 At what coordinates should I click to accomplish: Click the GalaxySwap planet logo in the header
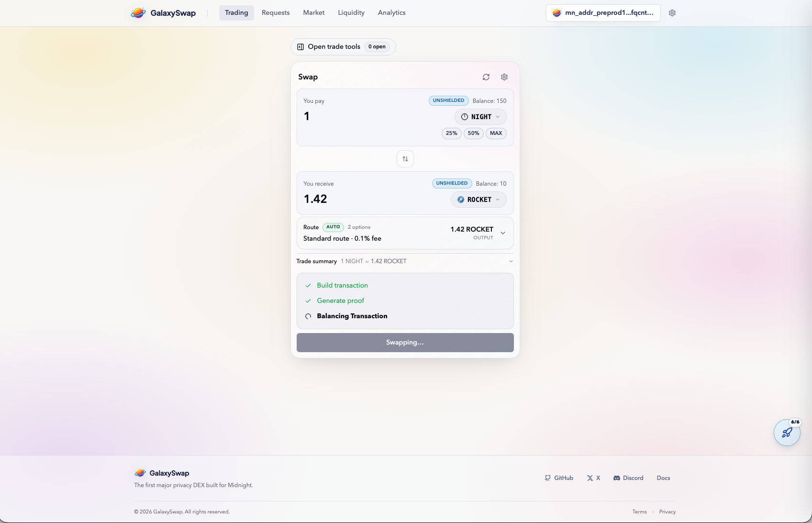click(x=138, y=13)
